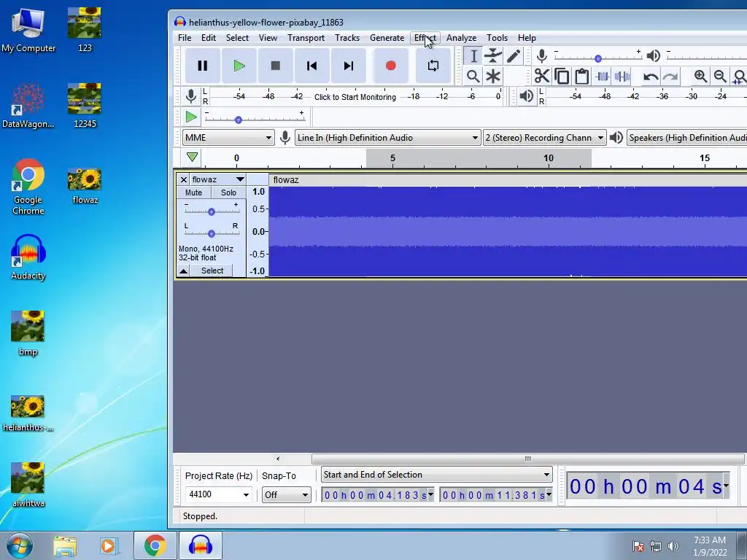Mute the flowaz track
This screenshot has width=747, height=560.
pos(193,192)
